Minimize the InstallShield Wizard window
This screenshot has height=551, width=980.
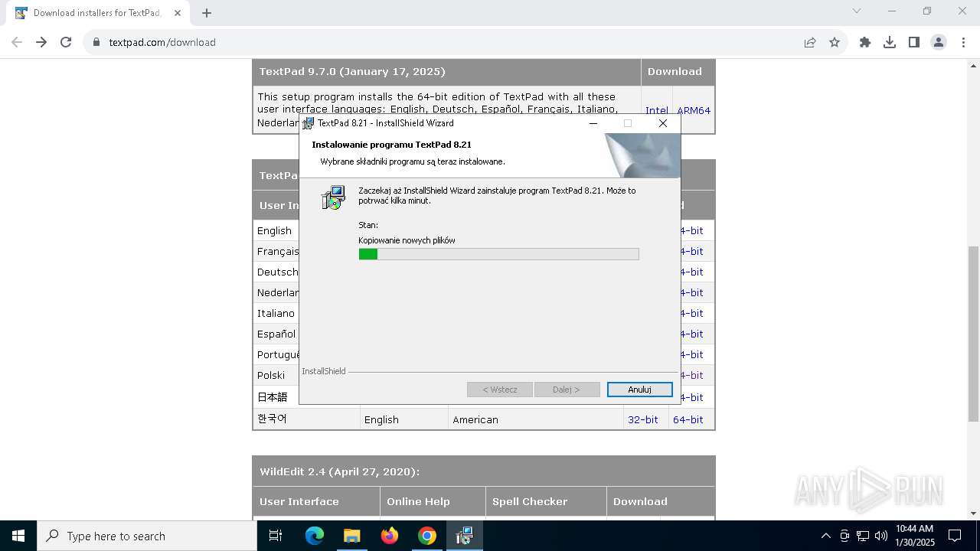pos(593,123)
